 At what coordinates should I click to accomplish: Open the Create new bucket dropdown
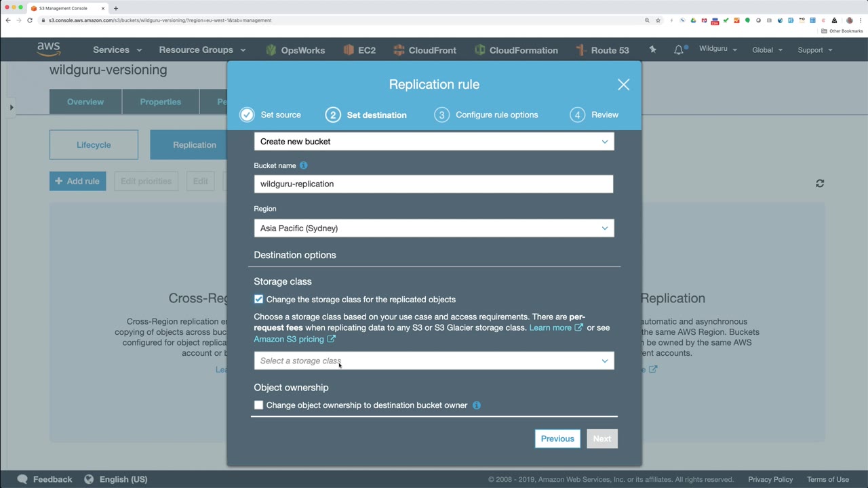434,142
